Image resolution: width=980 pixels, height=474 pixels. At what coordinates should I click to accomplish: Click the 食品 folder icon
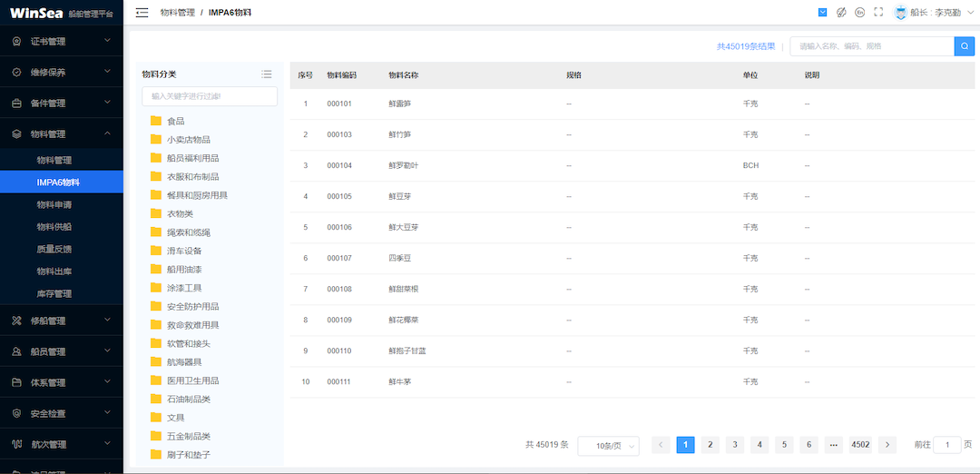(156, 121)
